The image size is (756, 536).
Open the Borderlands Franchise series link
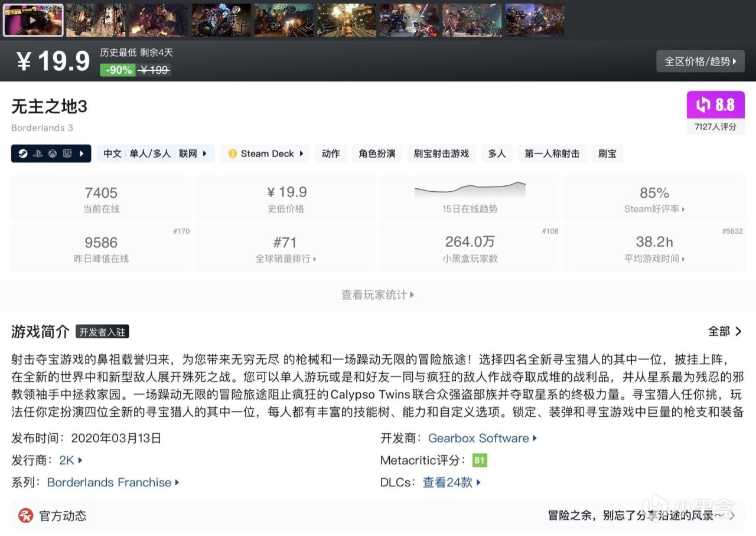pyautogui.click(x=113, y=482)
